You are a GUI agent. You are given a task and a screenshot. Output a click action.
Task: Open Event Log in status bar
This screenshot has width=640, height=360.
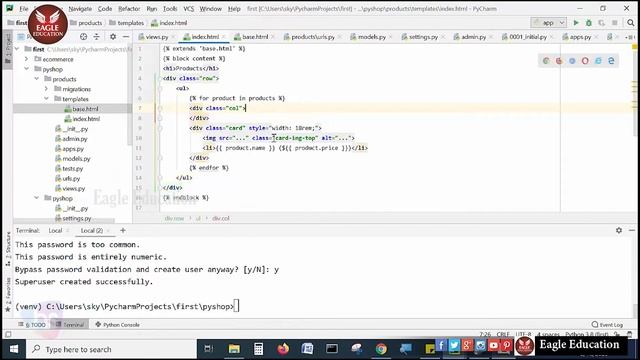tap(607, 325)
